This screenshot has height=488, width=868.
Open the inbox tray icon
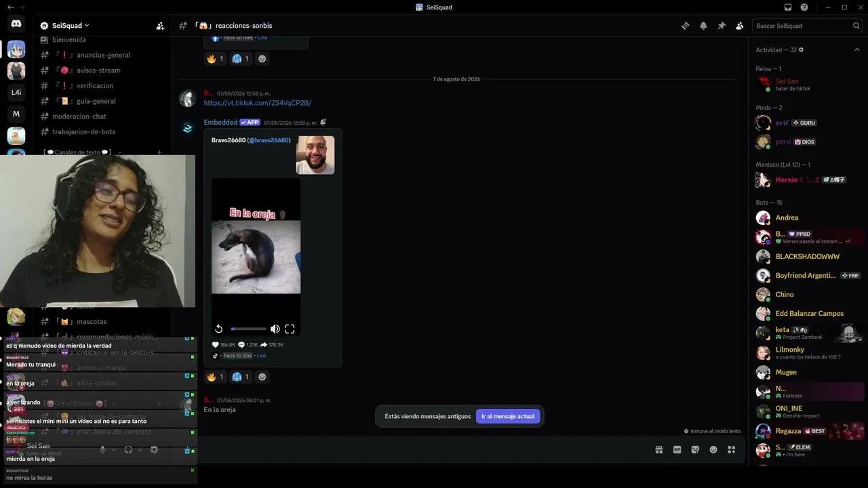[788, 7]
